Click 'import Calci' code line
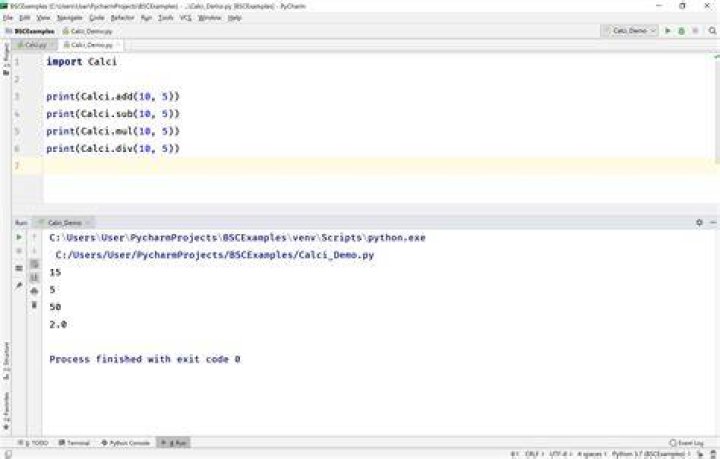The width and height of the screenshot is (720, 459). coord(81,62)
